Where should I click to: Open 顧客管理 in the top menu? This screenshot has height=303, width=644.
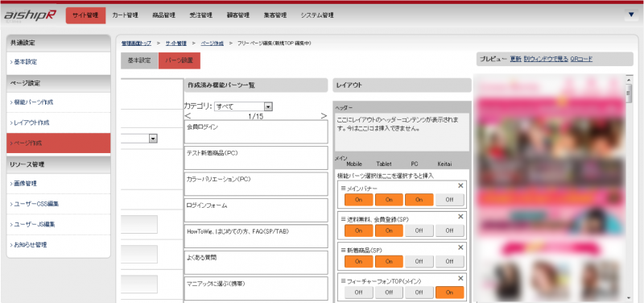point(237,15)
